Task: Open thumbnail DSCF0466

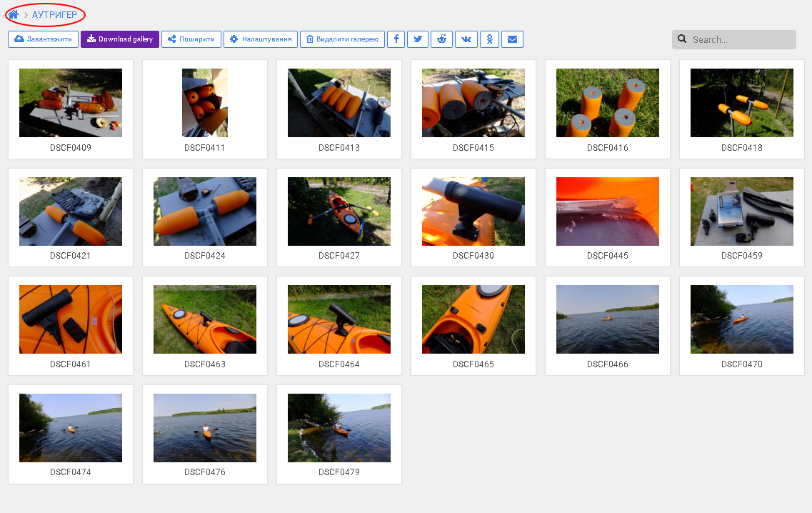Action: tap(608, 319)
